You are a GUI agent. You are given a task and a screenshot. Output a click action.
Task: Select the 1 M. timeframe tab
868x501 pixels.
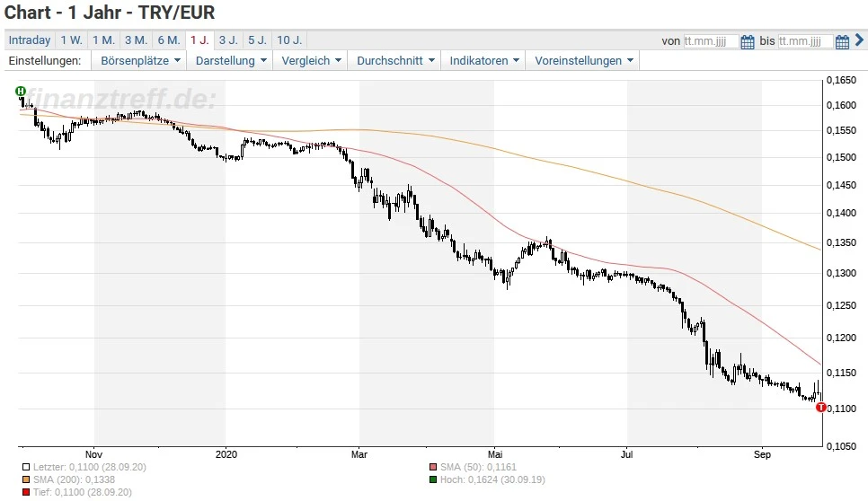click(103, 40)
